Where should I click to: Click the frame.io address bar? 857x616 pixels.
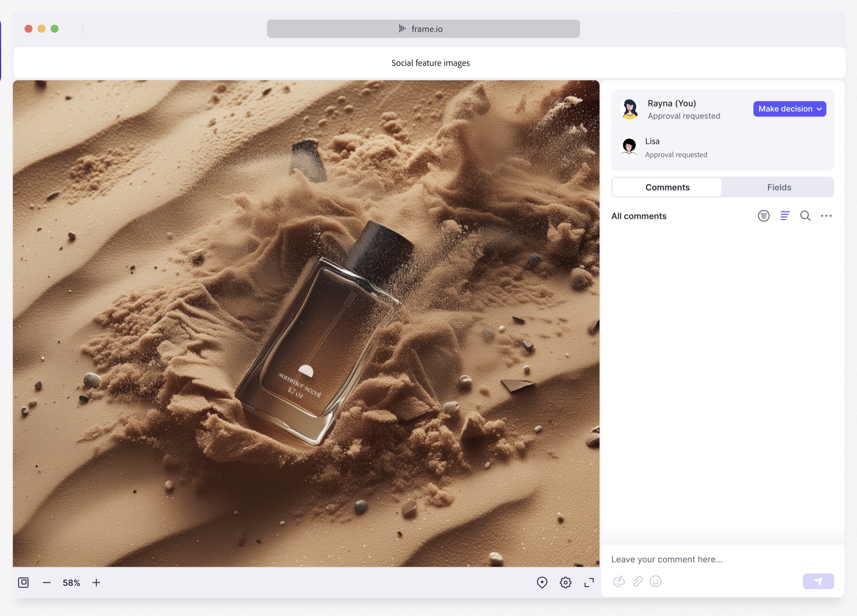tap(423, 29)
